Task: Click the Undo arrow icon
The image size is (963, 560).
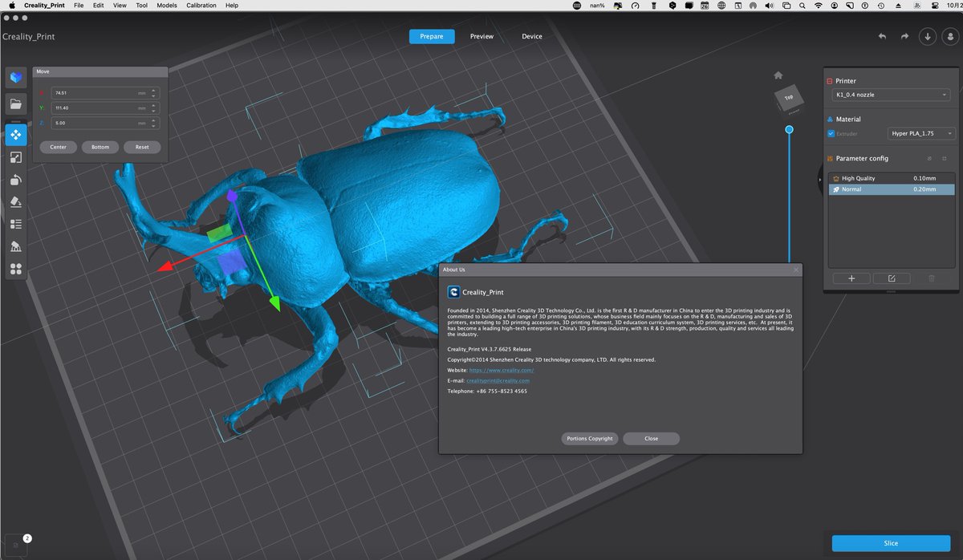Action: point(882,36)
